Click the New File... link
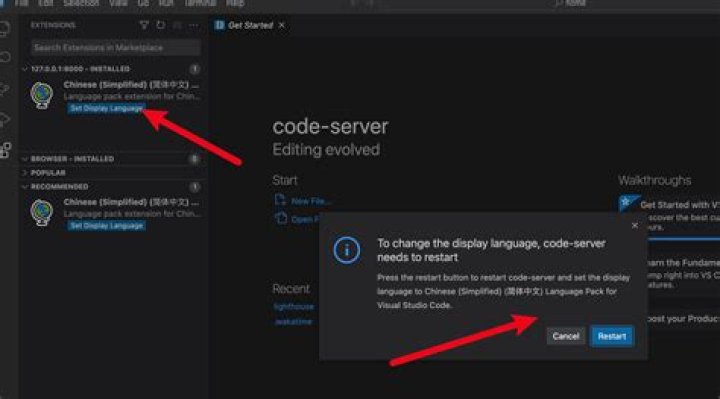Image resolution: width=720 pixels, height=399 pixels. point(310,201)
